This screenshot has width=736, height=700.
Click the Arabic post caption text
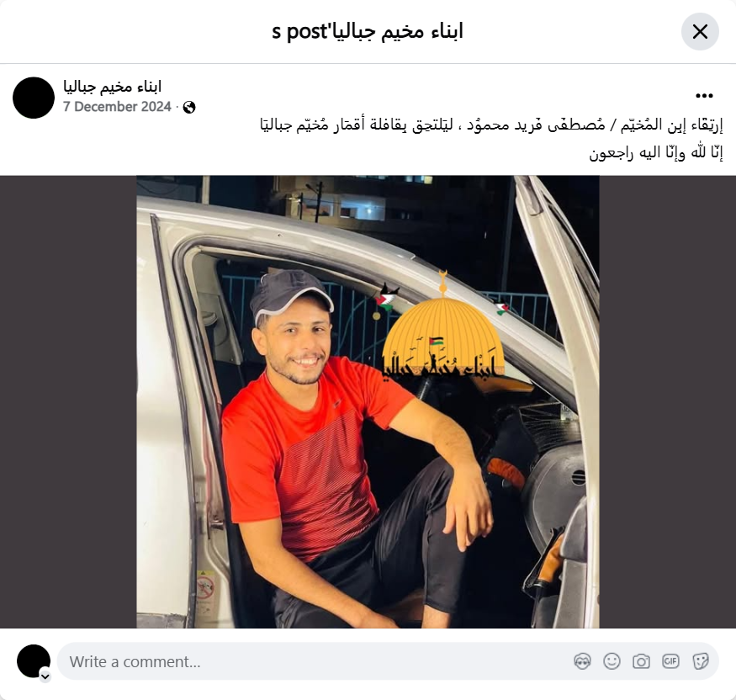[491, 139]
